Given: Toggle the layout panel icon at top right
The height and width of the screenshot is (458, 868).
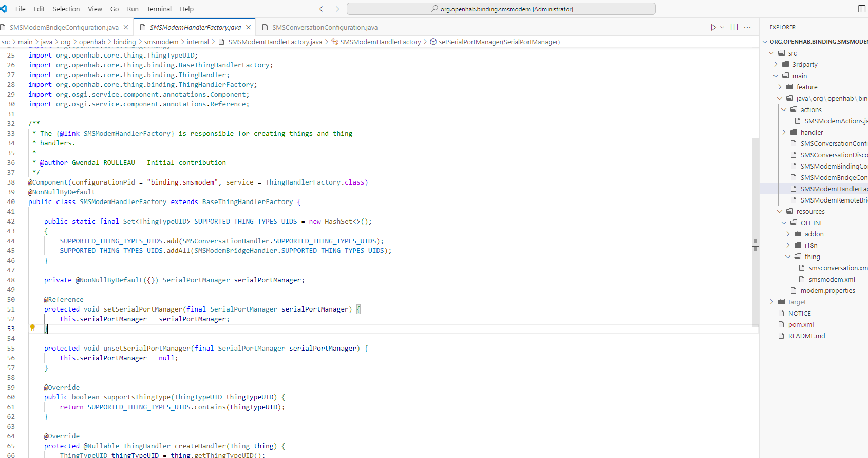Looking at the screenshot, I should 862,9.
